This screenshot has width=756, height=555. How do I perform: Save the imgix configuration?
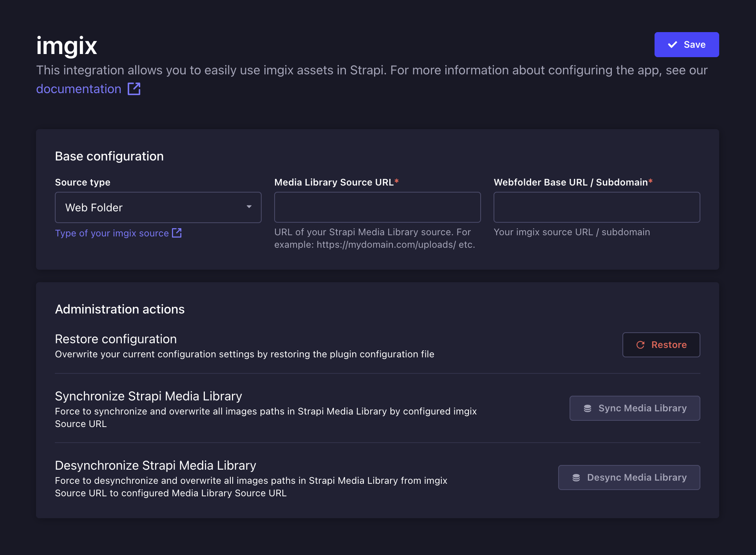pos(686,45)
